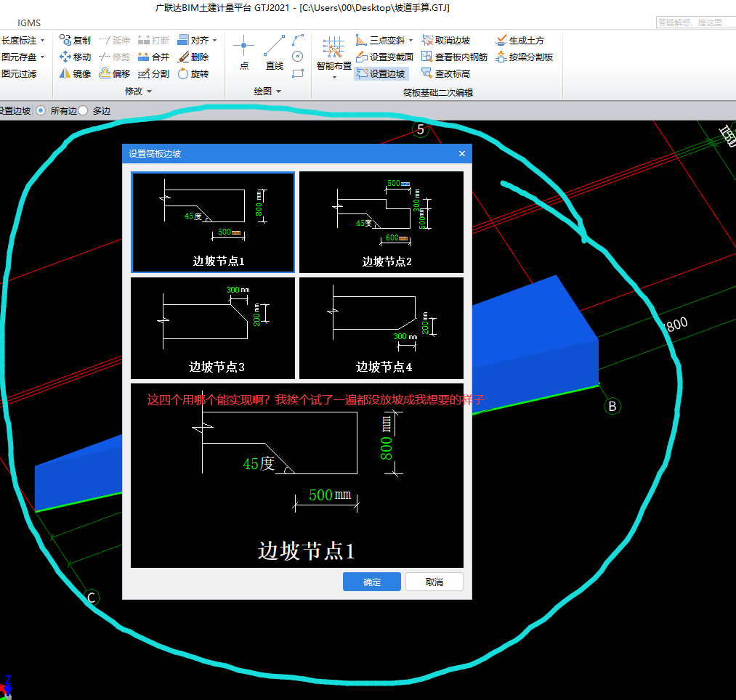Click the 答疑解惑 search box
Image resolution: width=736 pixels, height=700 pixels.
(696, 22)
